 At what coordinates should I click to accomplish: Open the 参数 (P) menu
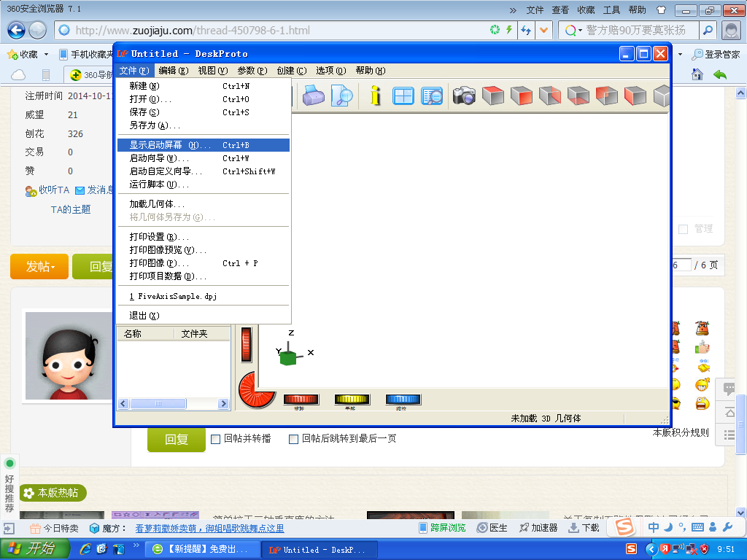252,71
